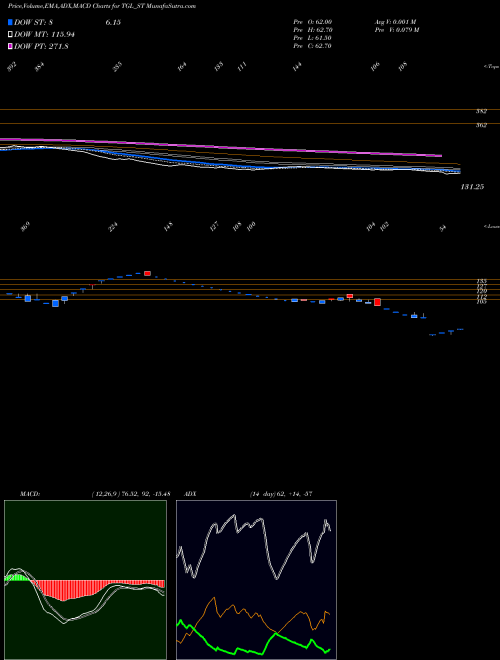The height and width of the screenshot is (660, 500).
Task: Click the low label 224
Action: click(113, 227)
